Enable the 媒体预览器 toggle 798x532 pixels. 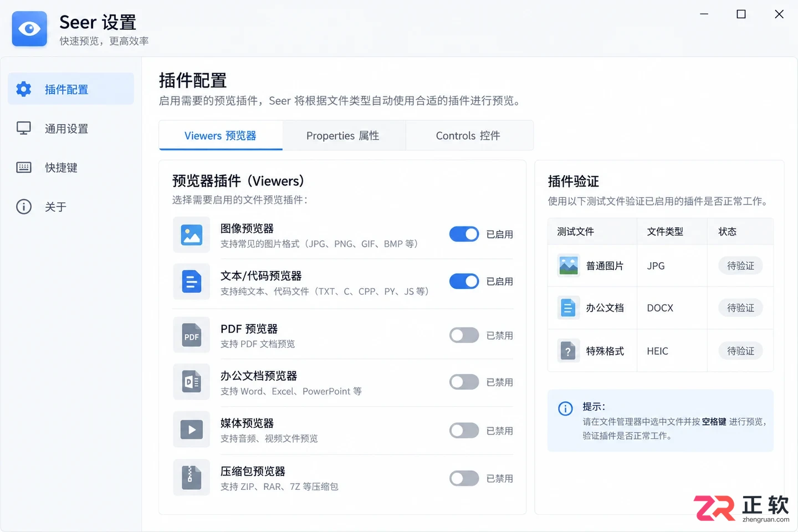tap(464, 431)
